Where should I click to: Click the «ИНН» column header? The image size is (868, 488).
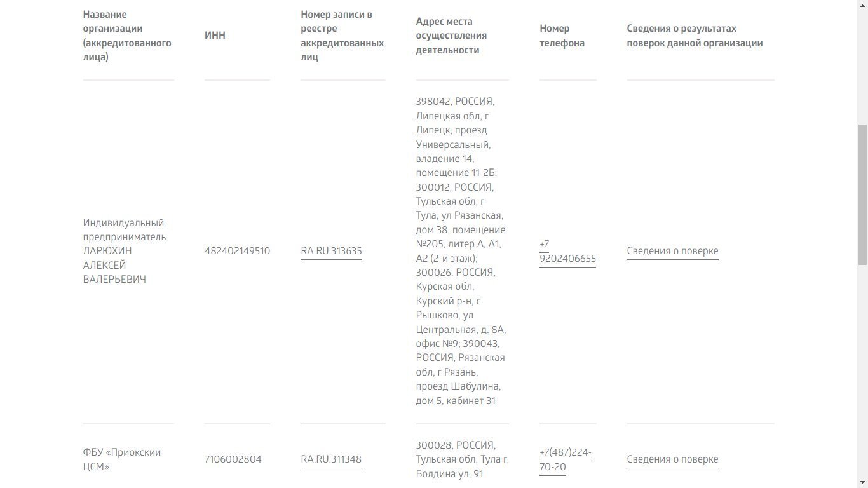215,36
